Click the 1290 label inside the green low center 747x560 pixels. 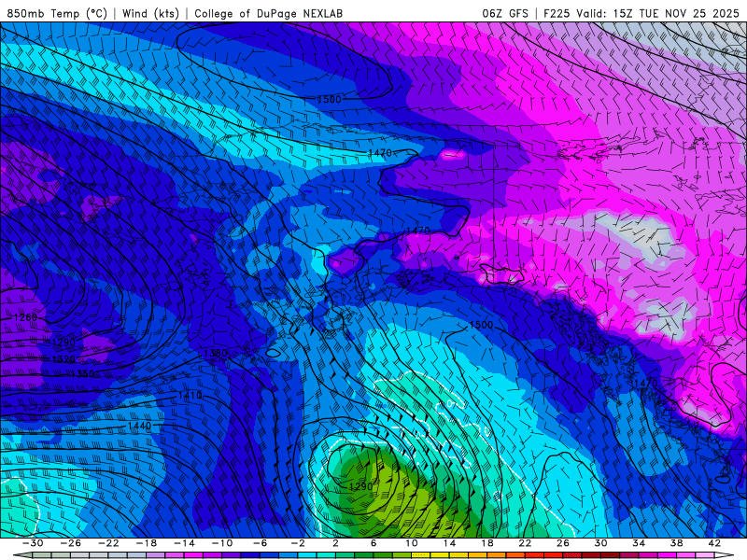tap(360, 486)
